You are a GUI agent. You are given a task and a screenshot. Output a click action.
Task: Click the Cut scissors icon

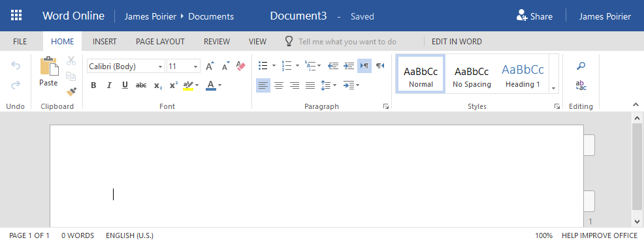coord(71,61)
